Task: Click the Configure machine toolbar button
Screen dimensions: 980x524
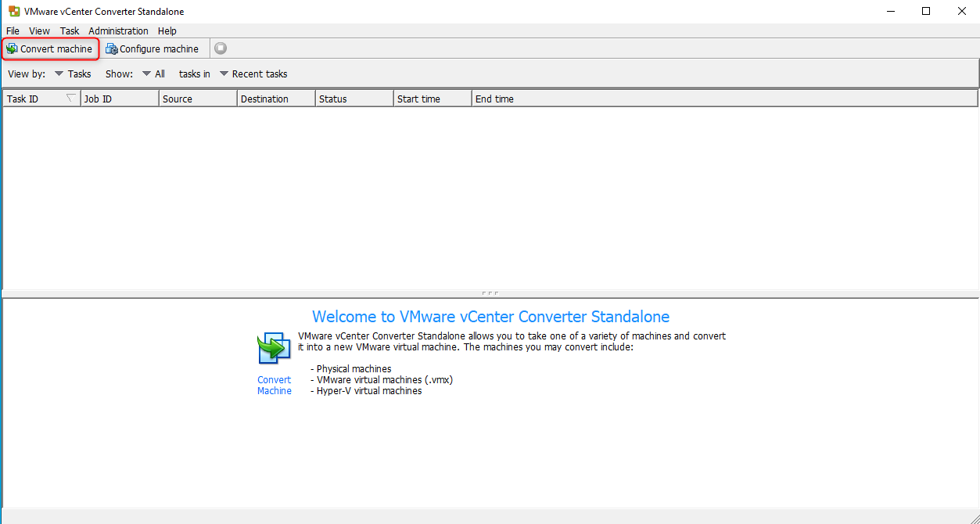Action: click(153, 48)
